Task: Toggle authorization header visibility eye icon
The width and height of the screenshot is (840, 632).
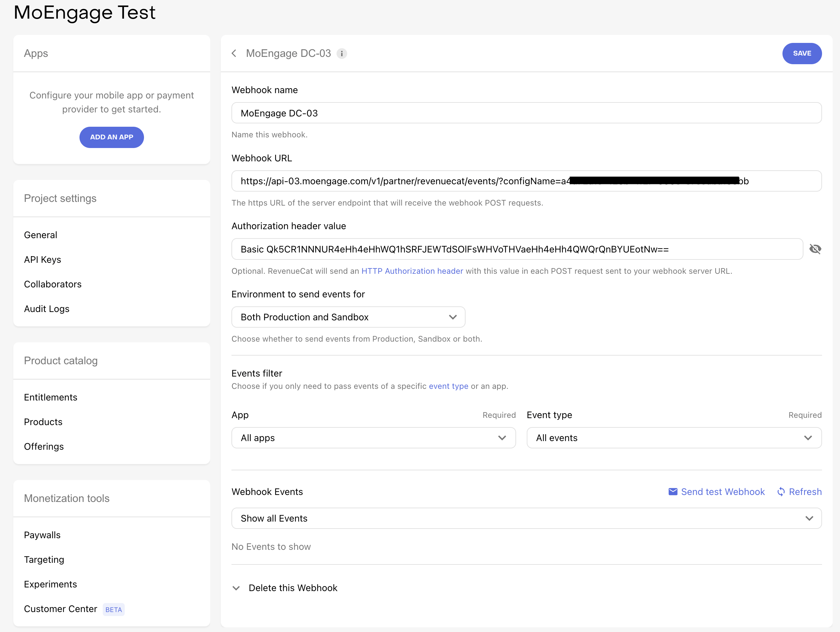Action: point(815,249)
